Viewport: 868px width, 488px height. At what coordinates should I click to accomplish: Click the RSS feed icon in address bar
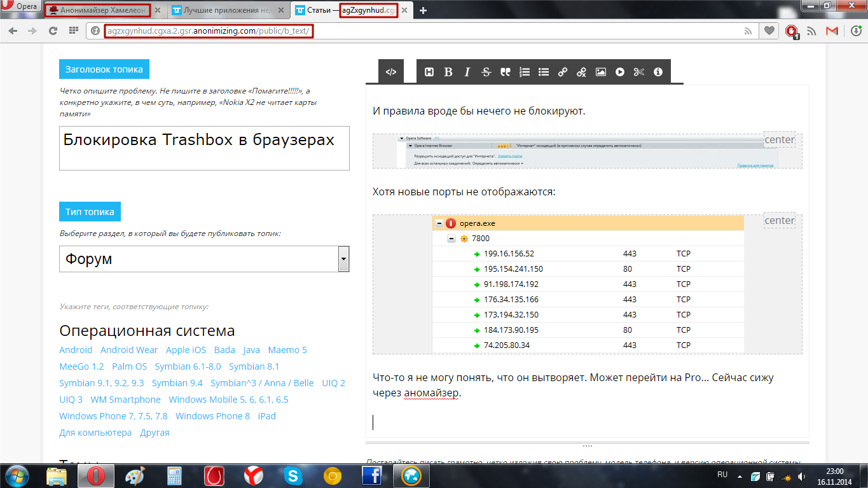click(748, 31)
